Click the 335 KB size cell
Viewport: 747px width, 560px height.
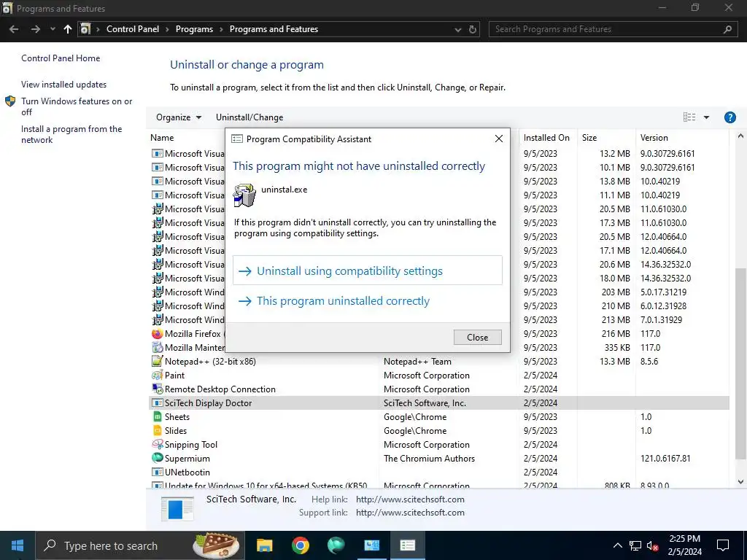tap(617, 348)
